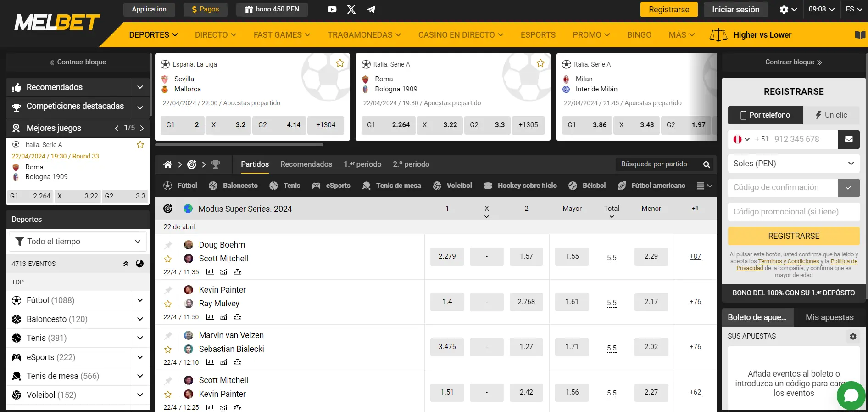The image size is (868, 412).
Task: Select Voleibol sport filter in the top bar
Action: [x=452, y=186]
